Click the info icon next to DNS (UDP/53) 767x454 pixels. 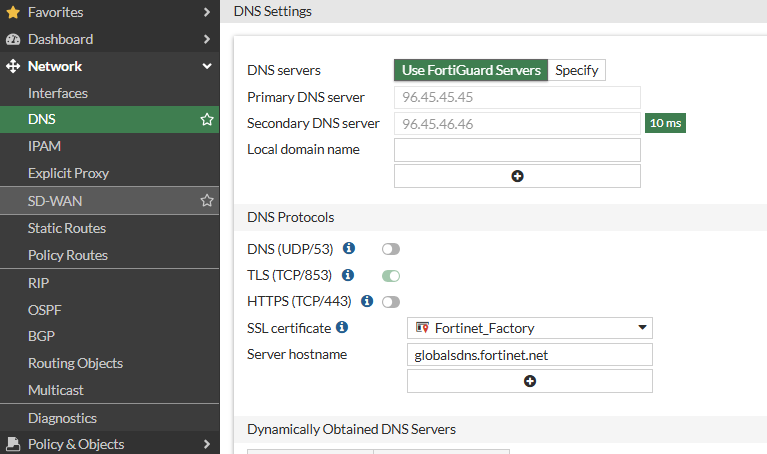(x=349, y=248)
